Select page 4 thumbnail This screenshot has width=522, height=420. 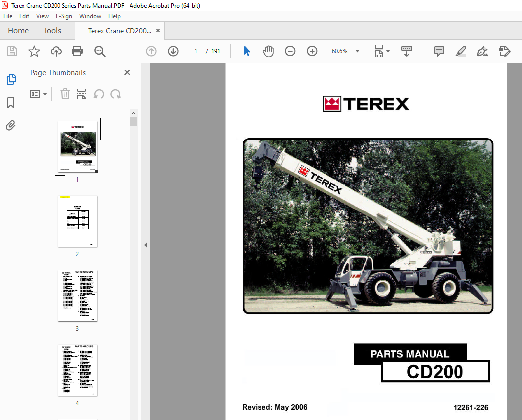(77, 370)
